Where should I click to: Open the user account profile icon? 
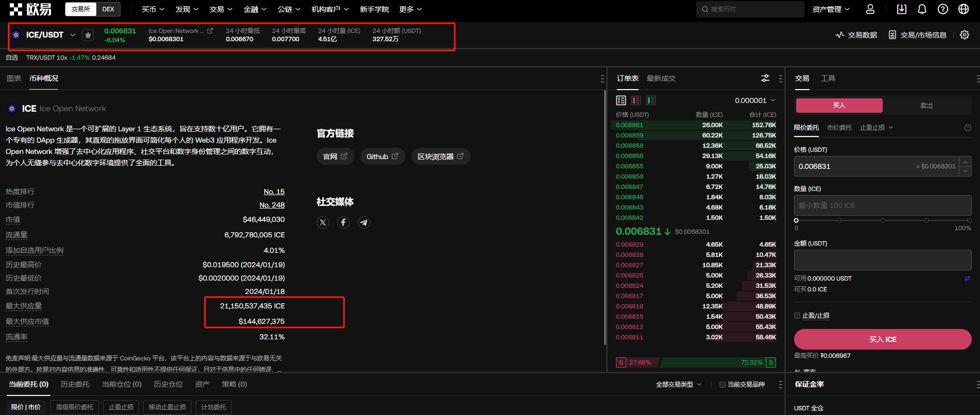click(x=870, y=9)
